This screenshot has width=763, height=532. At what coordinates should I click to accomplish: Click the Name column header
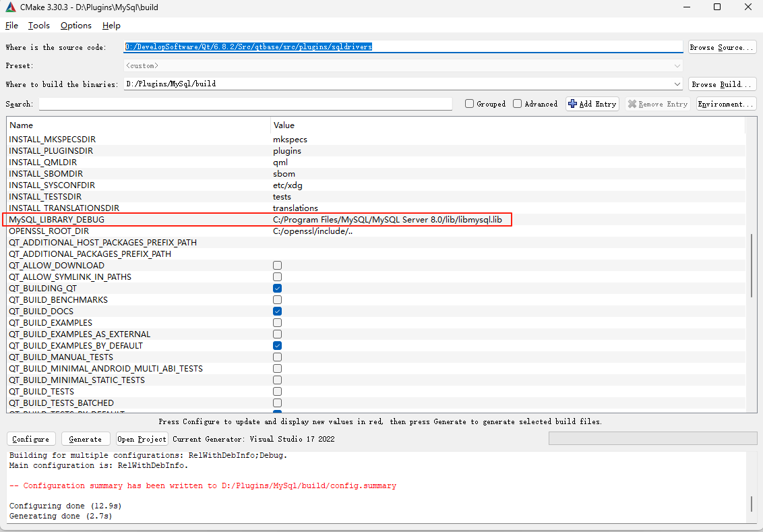click(22, 125)
